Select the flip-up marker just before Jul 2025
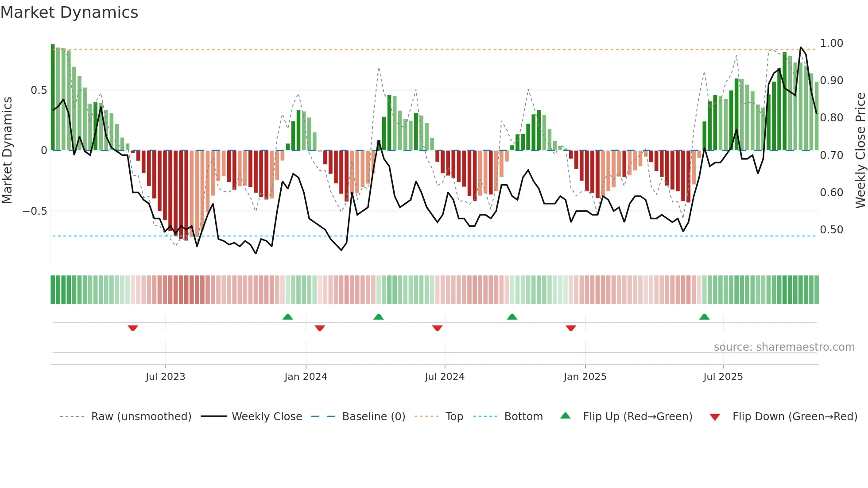 click(x=704, y=317)
